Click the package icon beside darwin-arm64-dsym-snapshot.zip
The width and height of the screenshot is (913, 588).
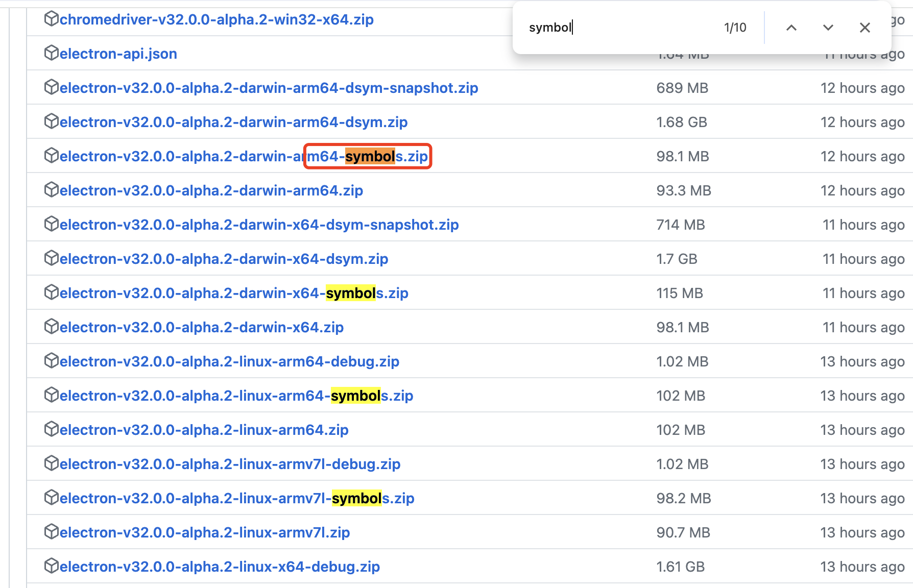pyautogui.click(x=52, y=87)
